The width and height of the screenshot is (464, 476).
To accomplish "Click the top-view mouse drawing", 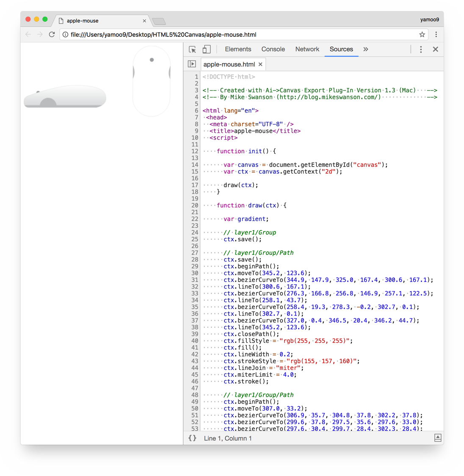I will point(152,81).
